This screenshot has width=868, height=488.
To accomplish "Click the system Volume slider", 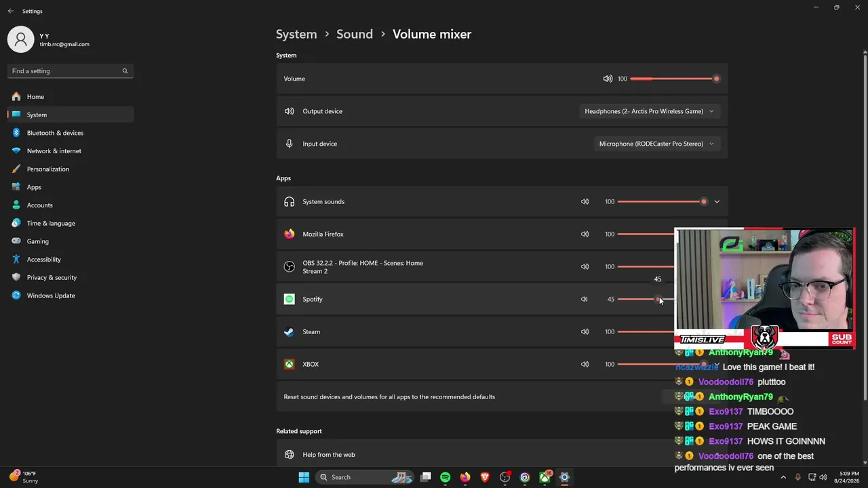I will click(x=673, y=79).
